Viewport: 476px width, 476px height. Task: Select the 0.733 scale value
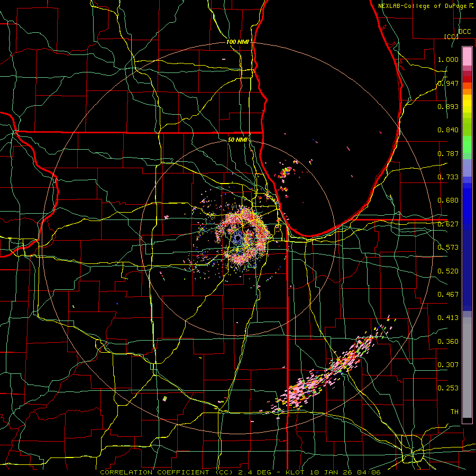click(x=448, y=177)
